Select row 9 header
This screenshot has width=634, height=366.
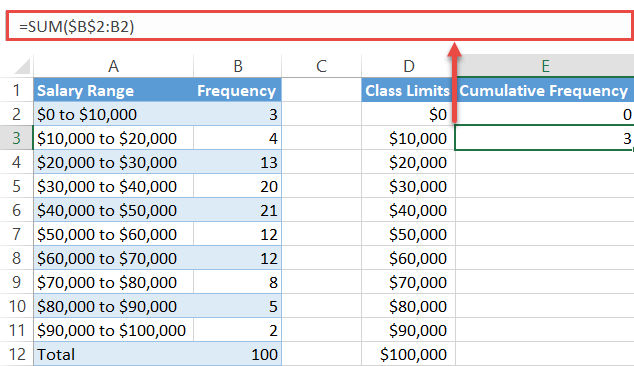(x=17, y=282)
